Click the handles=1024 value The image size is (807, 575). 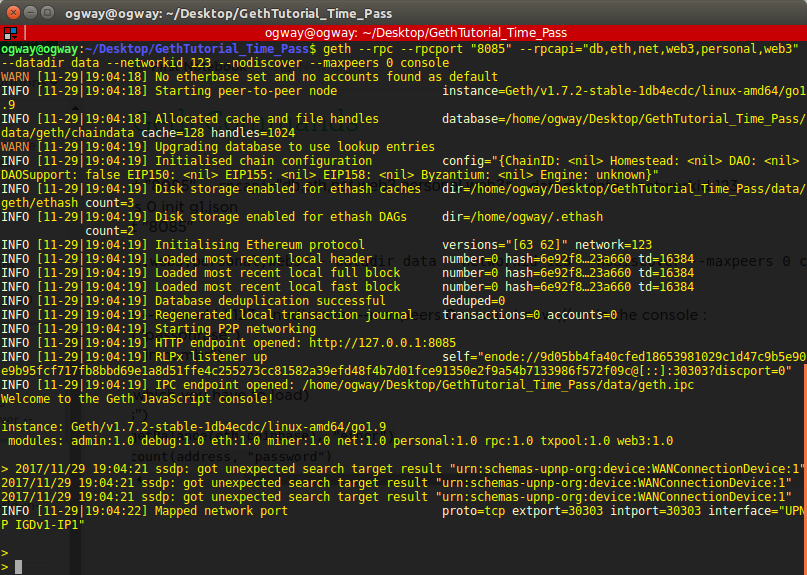click(x=253, y=133)
